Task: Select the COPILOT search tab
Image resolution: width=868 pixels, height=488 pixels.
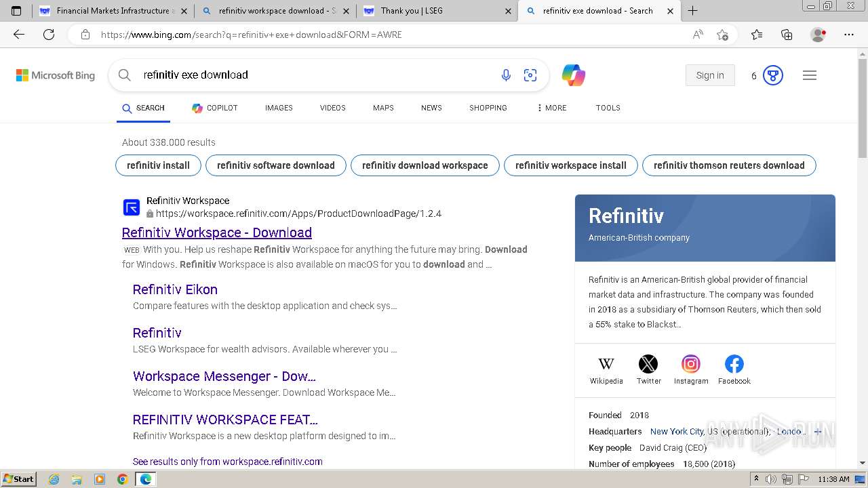Action: [215, 108]
